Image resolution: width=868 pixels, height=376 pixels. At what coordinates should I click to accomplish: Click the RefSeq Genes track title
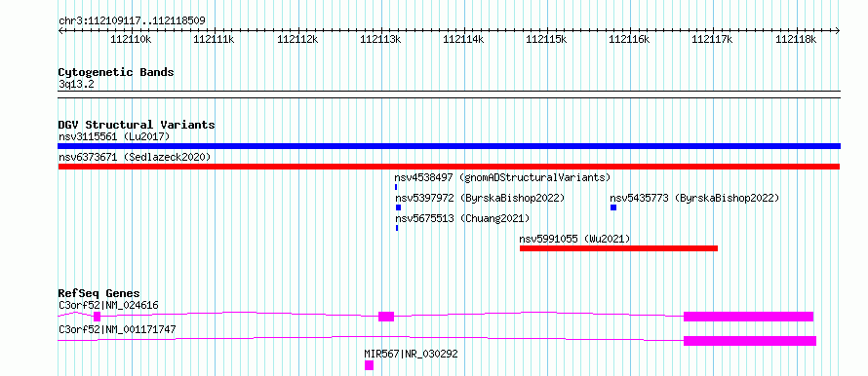[x=99, y=293]
